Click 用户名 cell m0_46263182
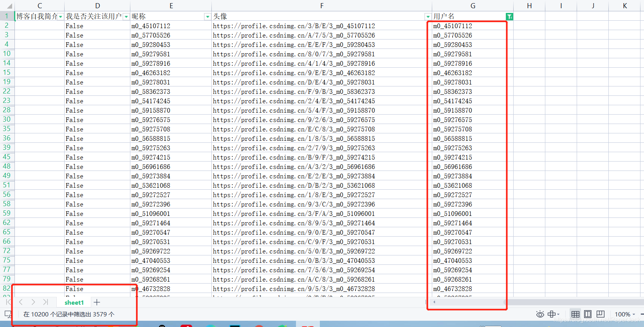Image resolution: width=644 pixels, height=327 pixels. pos(473,73)
